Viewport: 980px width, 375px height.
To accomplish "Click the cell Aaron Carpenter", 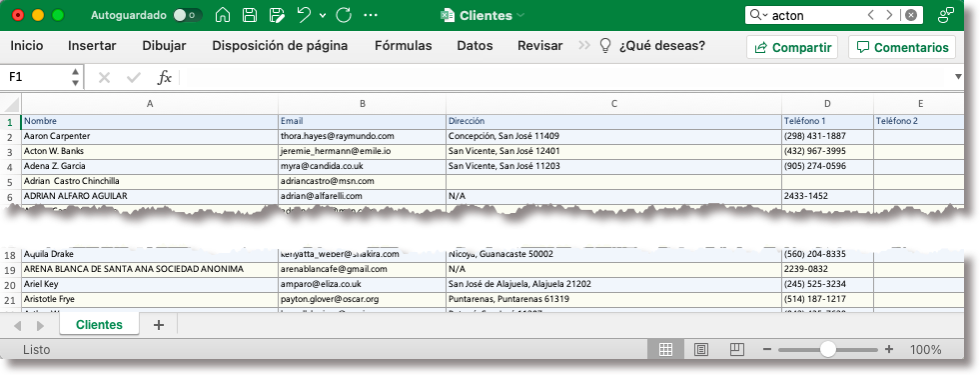I will coord(150,136).
